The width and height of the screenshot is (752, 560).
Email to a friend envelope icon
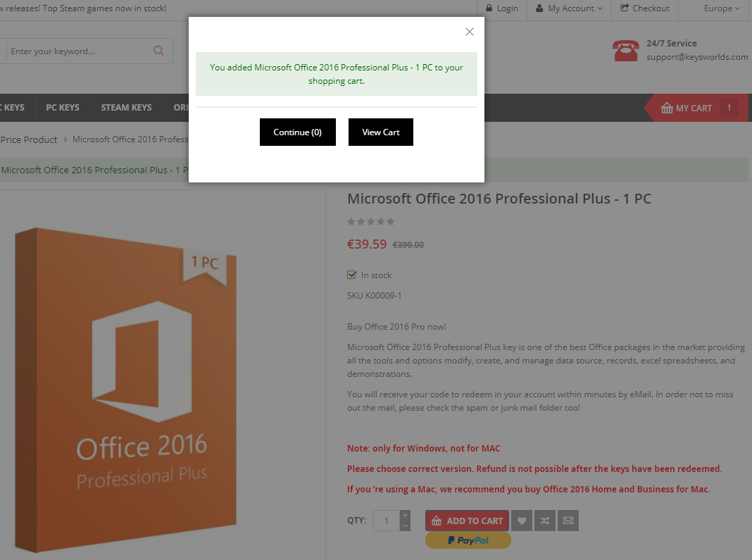click(x=568, y=521)
